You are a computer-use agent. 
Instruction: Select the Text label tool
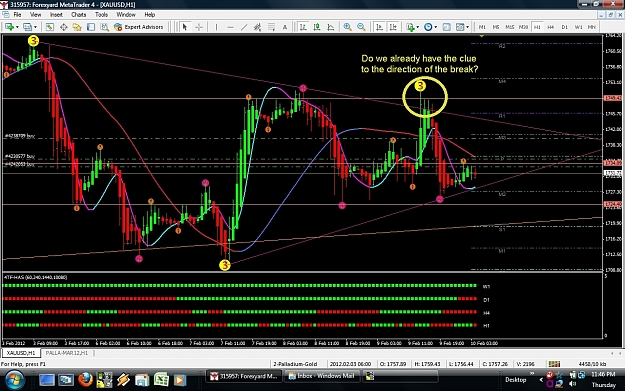coord(285,27)
